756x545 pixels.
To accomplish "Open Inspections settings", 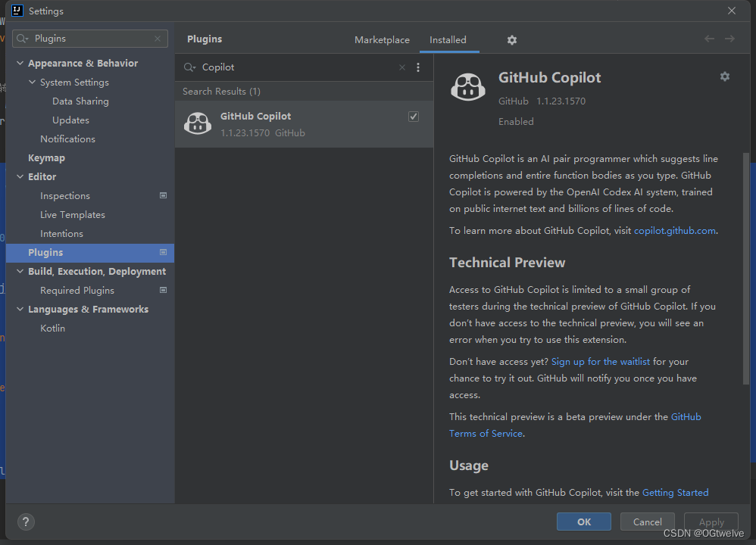I will [65, 195].
